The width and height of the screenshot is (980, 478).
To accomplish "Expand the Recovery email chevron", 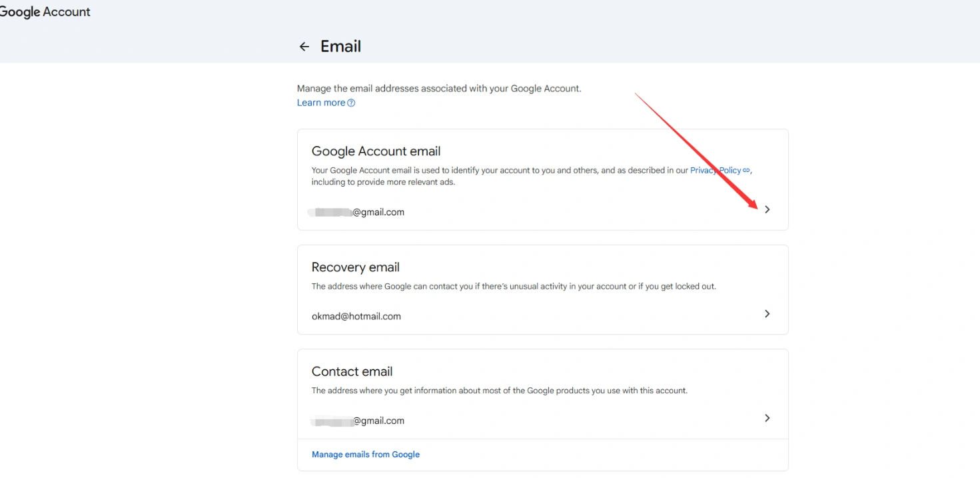I will tap(767, 313).
